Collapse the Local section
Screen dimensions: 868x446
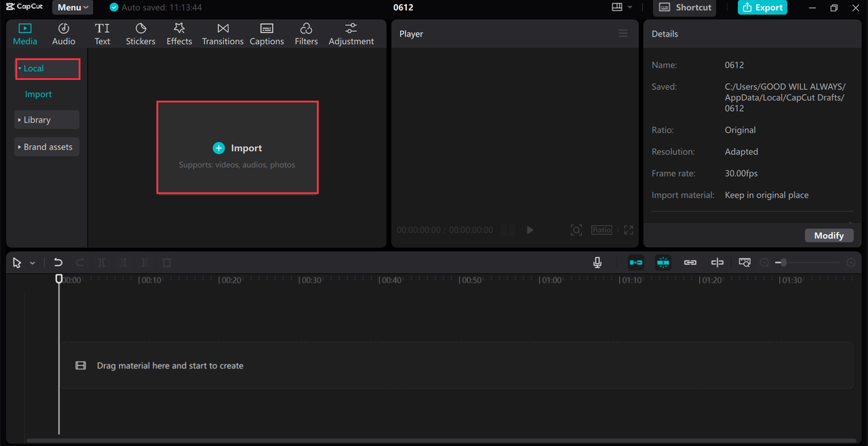coord(47,68)
